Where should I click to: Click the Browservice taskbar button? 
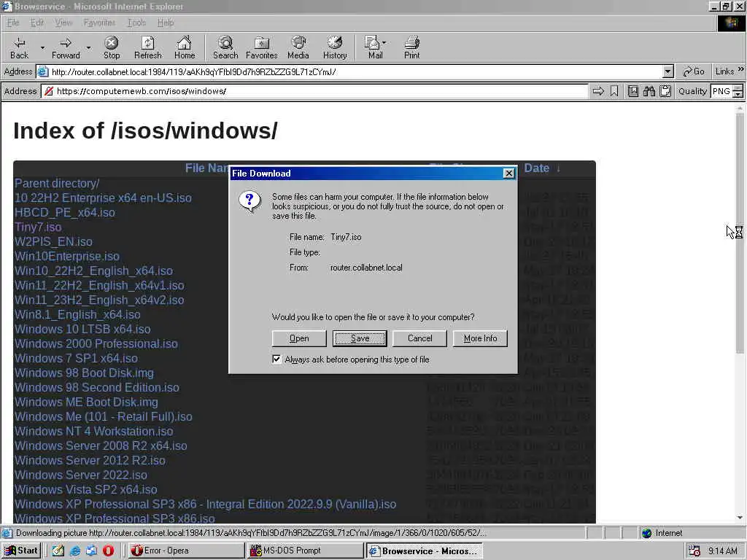coord(425,551)
